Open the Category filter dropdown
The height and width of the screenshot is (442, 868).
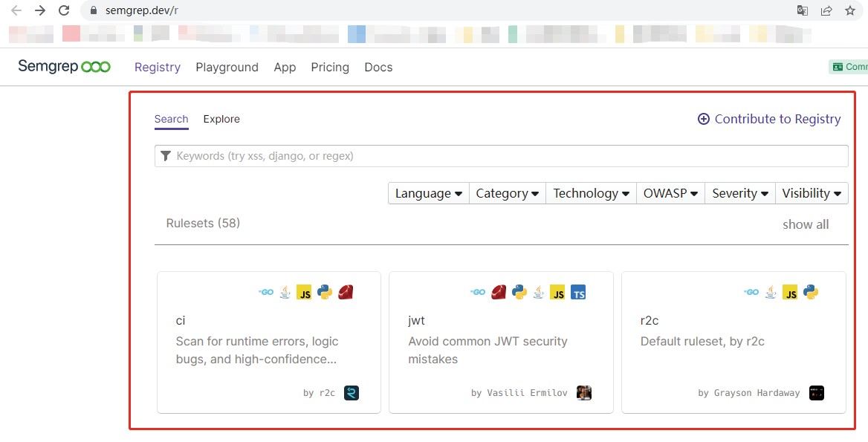tap(507, 194)
